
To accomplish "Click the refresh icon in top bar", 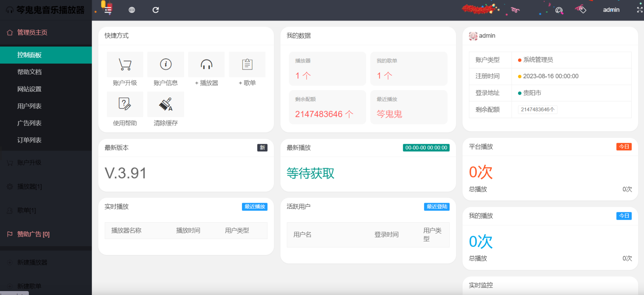I will click(155, 10).
